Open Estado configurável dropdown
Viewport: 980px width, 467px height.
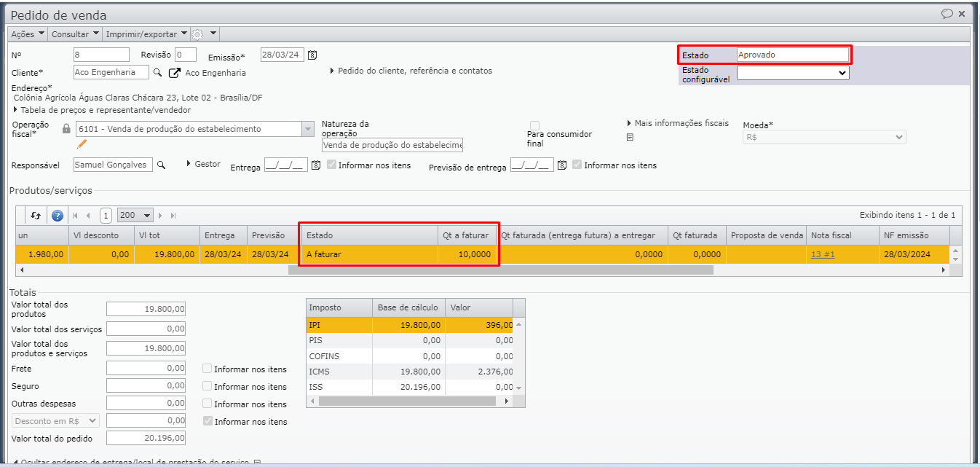(793, 73)
